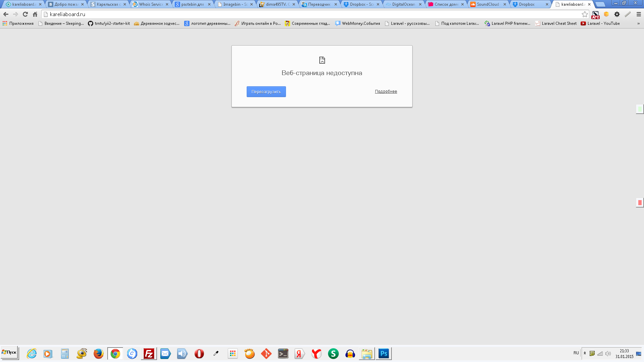The height and width of the screenshot is (362, 644).
Task: Click the orange extension icon in toolbar
Action: tap(606, 14)
